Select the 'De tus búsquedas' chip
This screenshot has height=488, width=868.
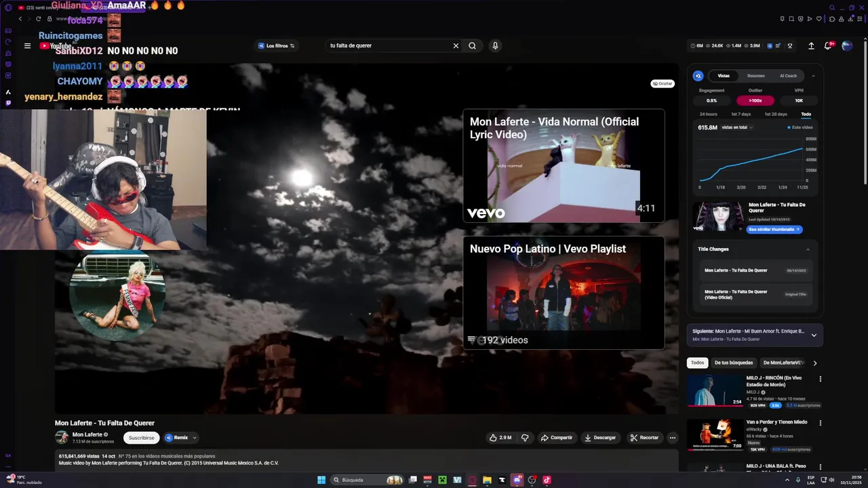734,363
